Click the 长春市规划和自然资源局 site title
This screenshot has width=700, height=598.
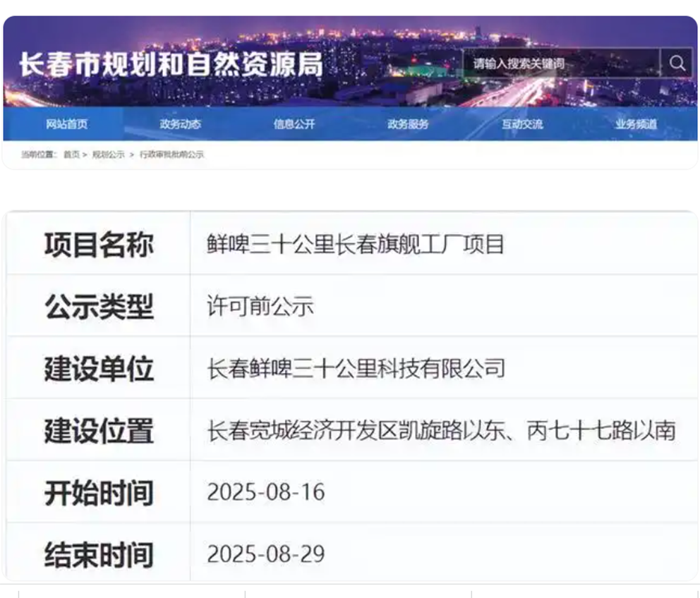pos(171,64)
